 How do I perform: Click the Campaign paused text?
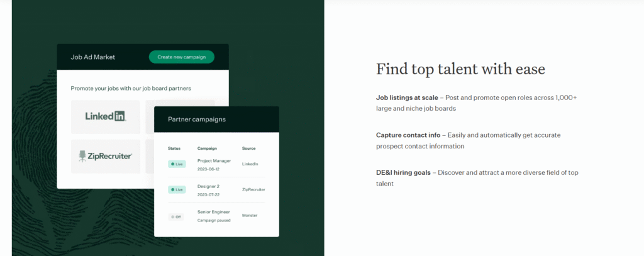click(x=214, y=220)
